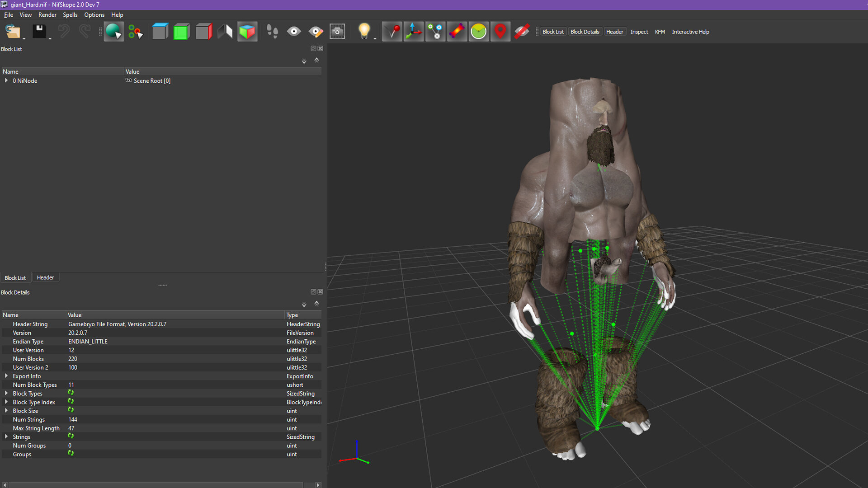The width and height of the screenshot is (868, 488).
Task: Open the Spells menu
Action: (x=70, y=15)
